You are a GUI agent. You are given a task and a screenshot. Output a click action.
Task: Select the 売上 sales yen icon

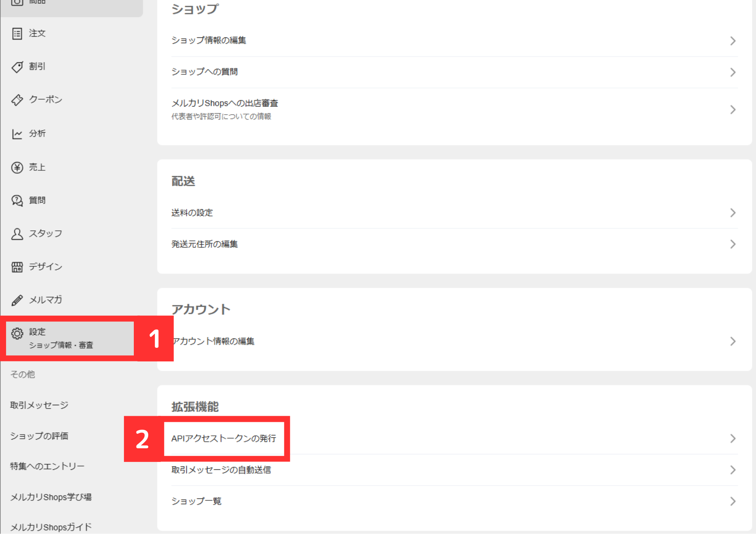point(17,167)
